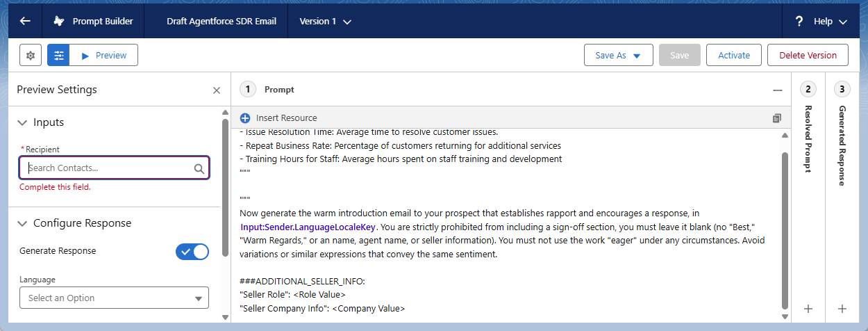This screenshot has width=868, height=331.
Task: Click the Complete this field error text
Action: tap(55, 187)
